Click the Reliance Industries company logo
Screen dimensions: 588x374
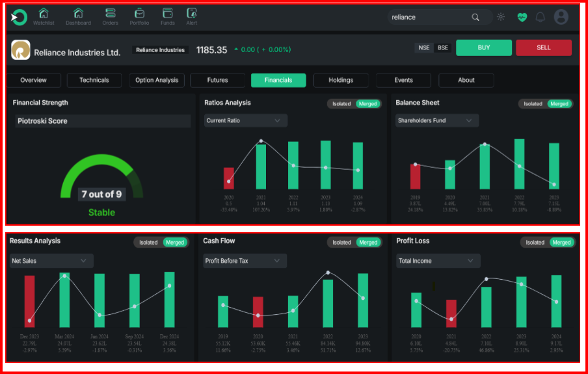point(21,50)
